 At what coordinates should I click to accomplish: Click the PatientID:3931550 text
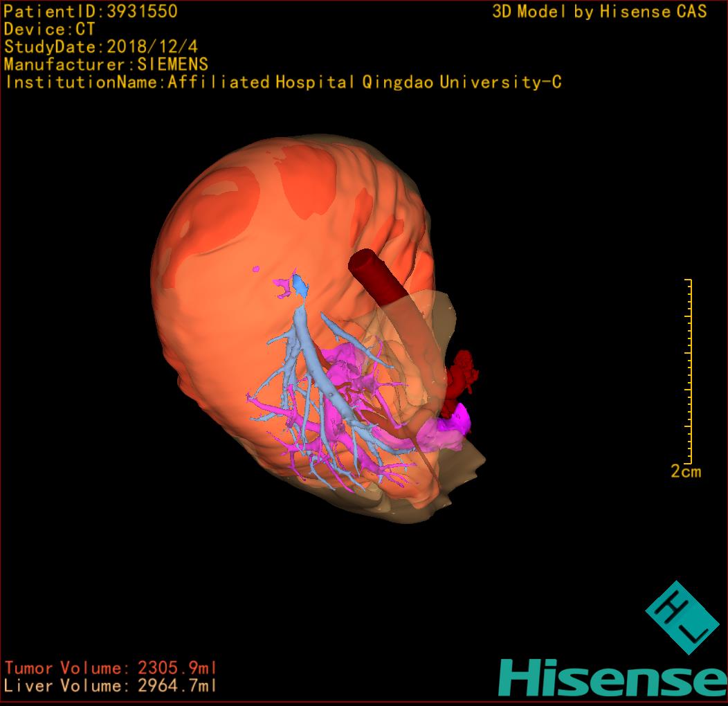point(91,11)
